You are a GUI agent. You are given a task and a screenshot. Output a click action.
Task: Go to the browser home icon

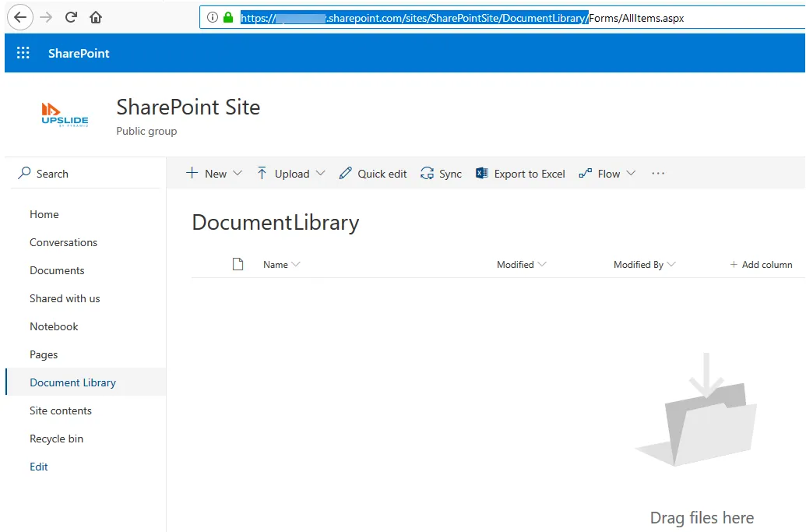[x=96, y=17]
